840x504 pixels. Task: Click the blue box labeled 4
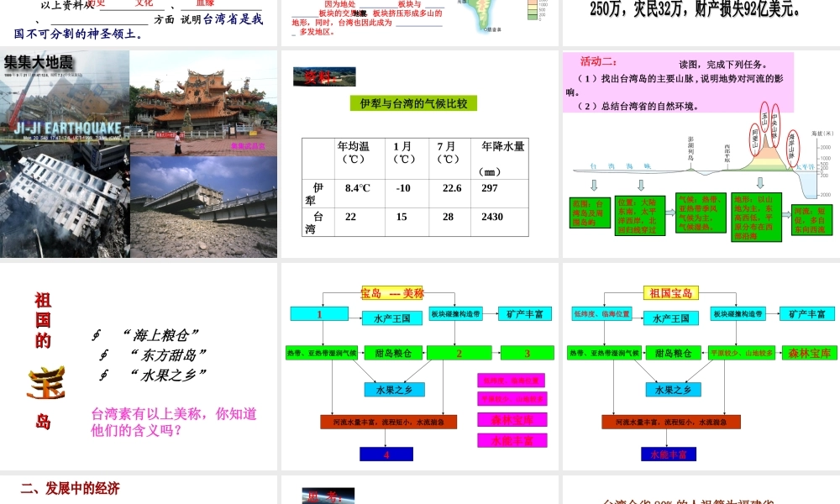(x=386, y=454)
